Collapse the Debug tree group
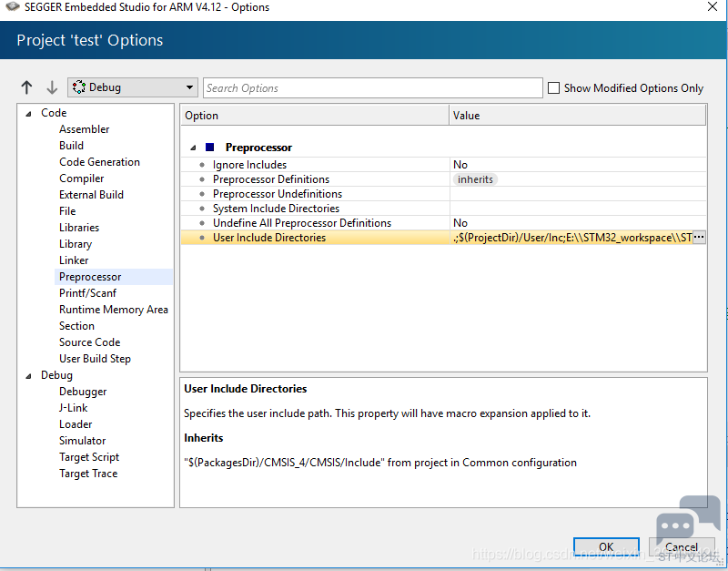Viewport: 728px width, 571px height. (x=29, y=376)
